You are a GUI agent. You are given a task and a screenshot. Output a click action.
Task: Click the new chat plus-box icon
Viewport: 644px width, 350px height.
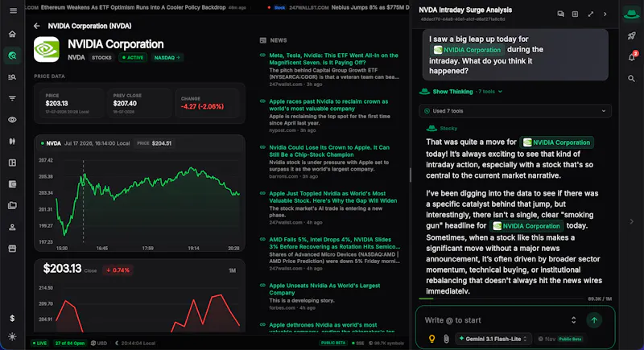tap(575, 14)
